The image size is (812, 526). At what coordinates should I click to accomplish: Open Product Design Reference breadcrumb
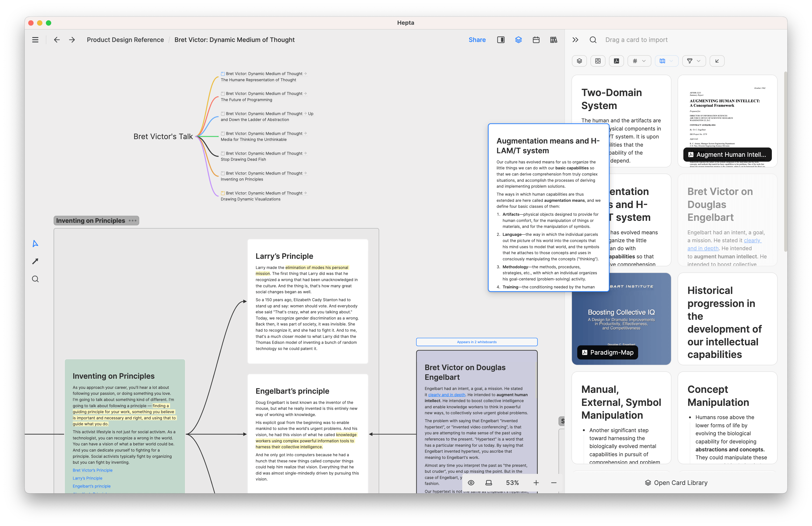click(125, 40)
